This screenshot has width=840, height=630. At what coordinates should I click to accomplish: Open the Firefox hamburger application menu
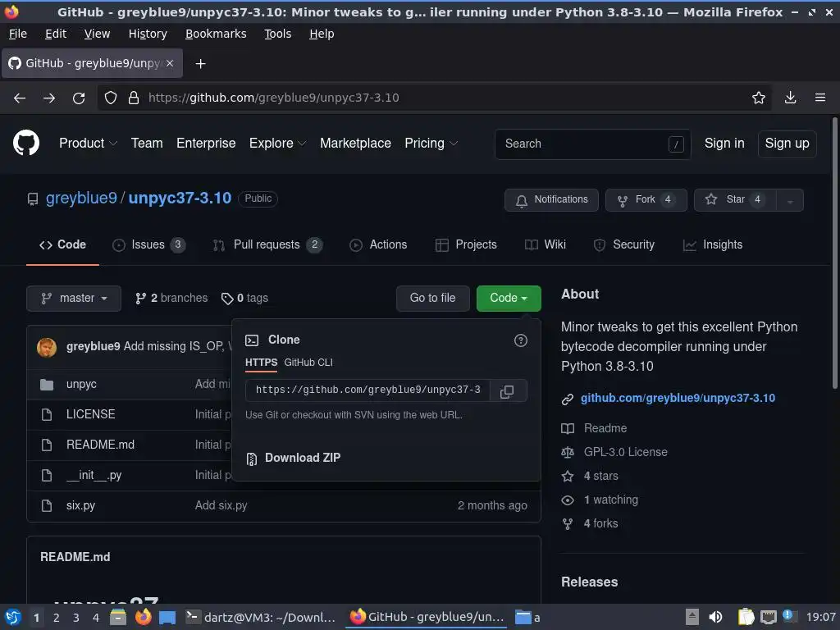[x=820, y=98]
